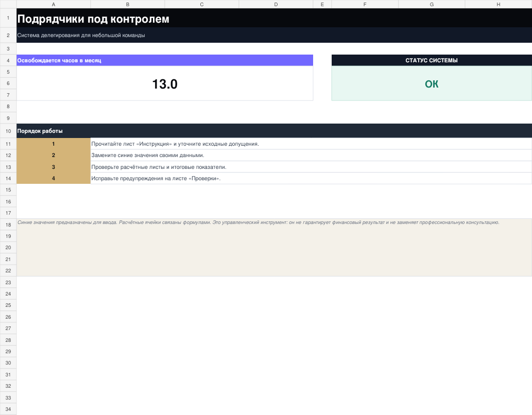Select row 12 header
The width and height of the screenshot is (532, 415).
[8, 155]
